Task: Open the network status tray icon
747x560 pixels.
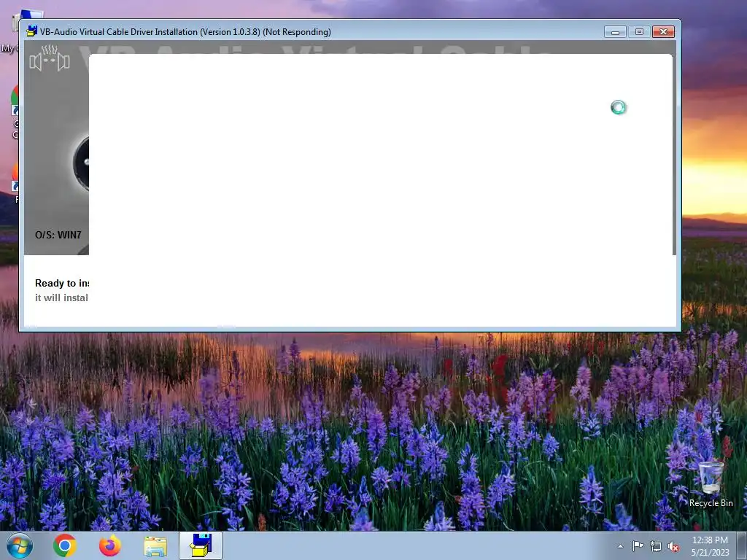Action: tap(656, 546)
